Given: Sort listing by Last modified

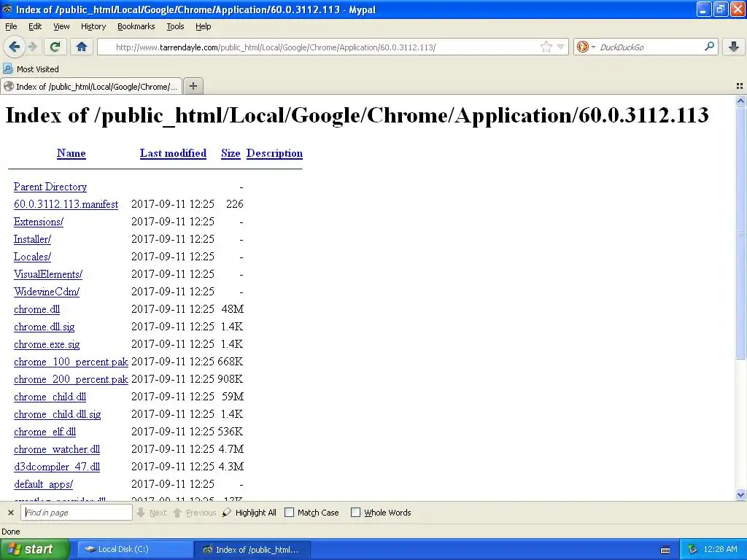Looking at the screenshot, I should [x=173, y=153].
